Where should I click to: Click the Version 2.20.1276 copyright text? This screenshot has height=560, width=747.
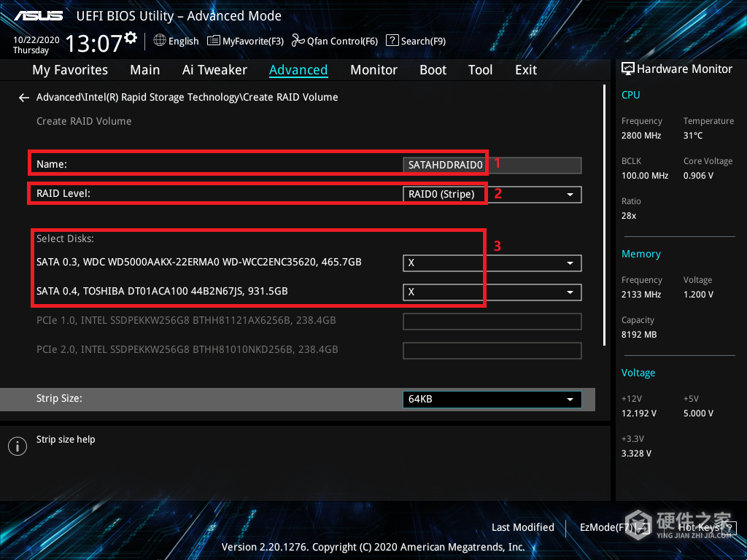(x=373, y=547)
